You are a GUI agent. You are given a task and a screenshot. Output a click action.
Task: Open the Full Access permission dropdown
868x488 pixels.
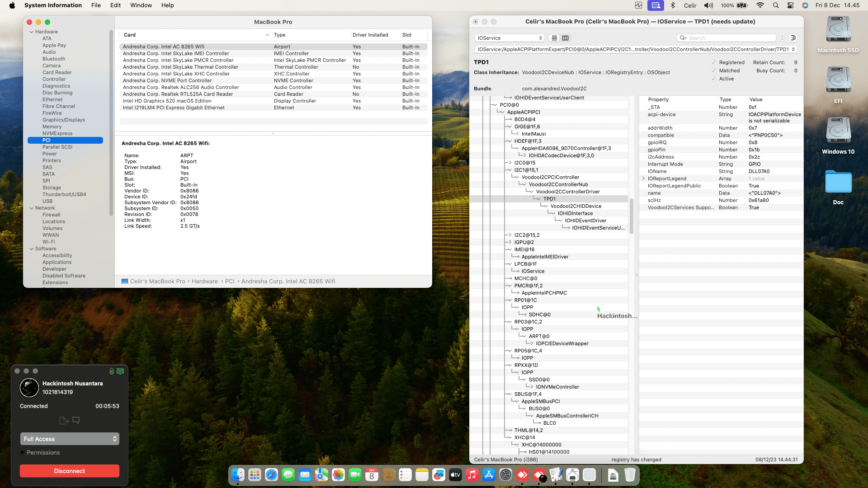(x=70, y=439)
